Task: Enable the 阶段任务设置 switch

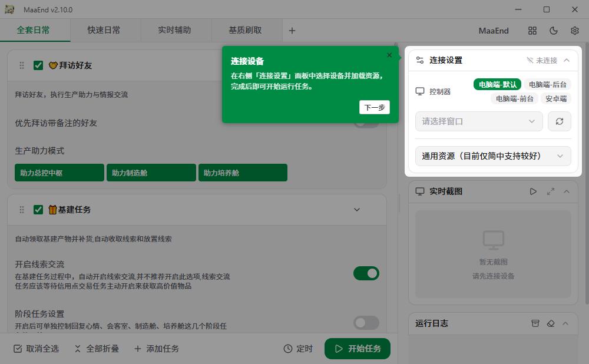Action: coord(366,323)
